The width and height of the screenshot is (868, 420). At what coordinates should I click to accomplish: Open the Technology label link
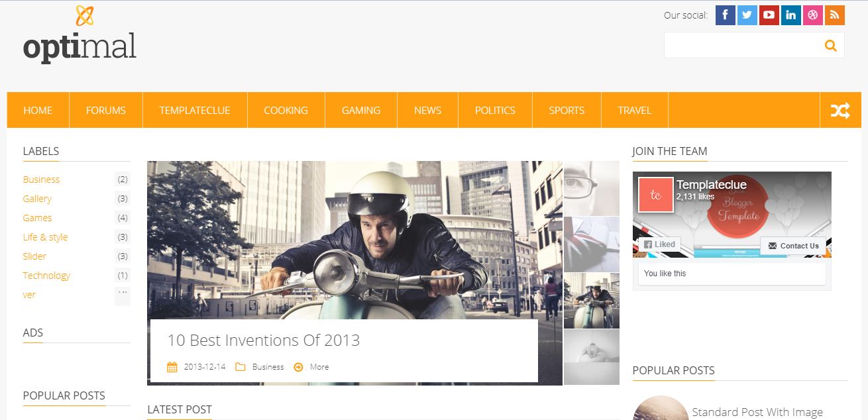(x=46, y=276)
